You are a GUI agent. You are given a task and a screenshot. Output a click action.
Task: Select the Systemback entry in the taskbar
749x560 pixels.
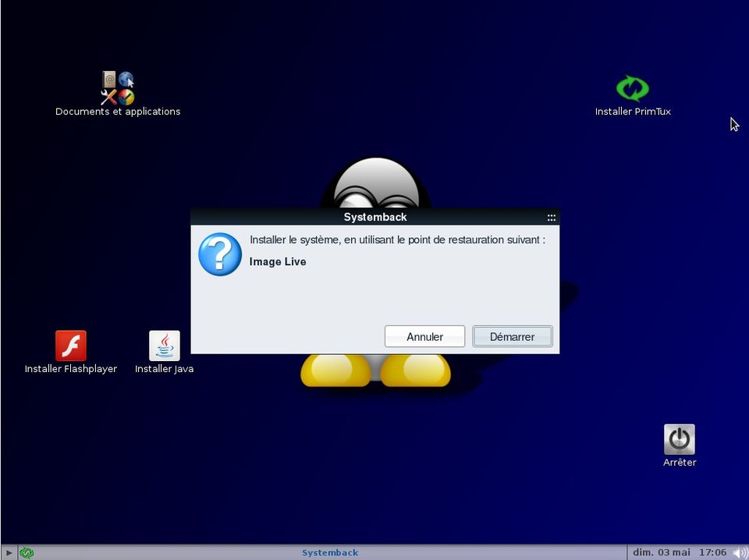(329, 552)
